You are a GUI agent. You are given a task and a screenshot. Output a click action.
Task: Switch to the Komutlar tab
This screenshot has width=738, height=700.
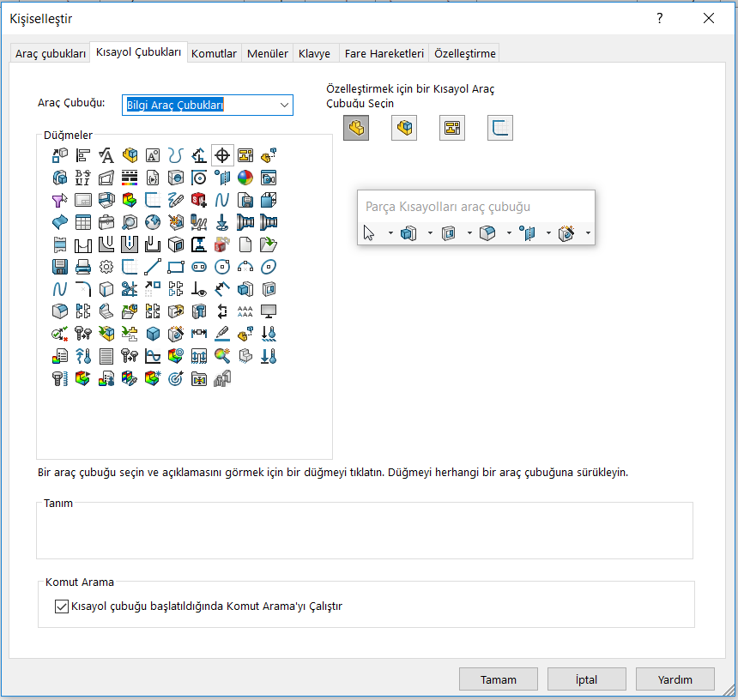pos(214,53)
